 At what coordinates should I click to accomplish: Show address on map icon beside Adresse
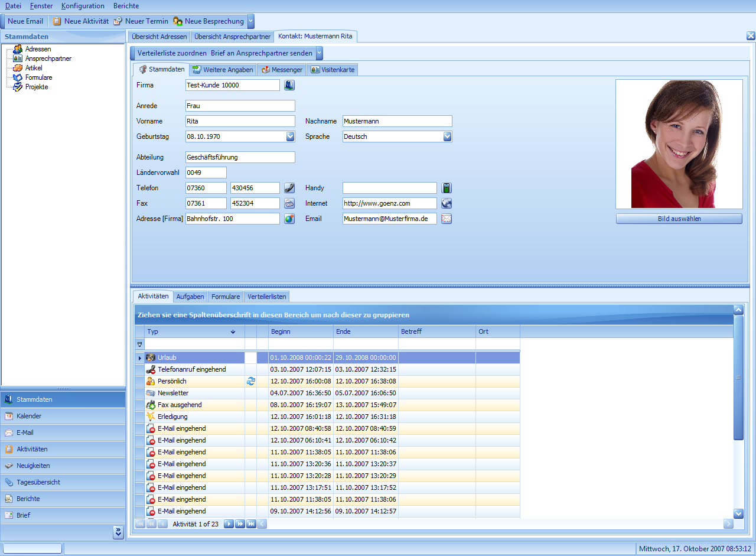(289, 219)
